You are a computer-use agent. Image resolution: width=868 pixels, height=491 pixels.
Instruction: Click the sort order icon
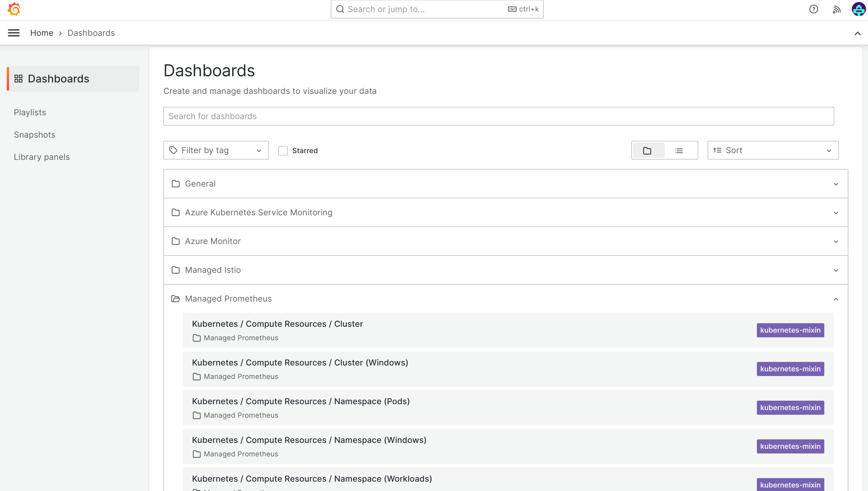717,150
